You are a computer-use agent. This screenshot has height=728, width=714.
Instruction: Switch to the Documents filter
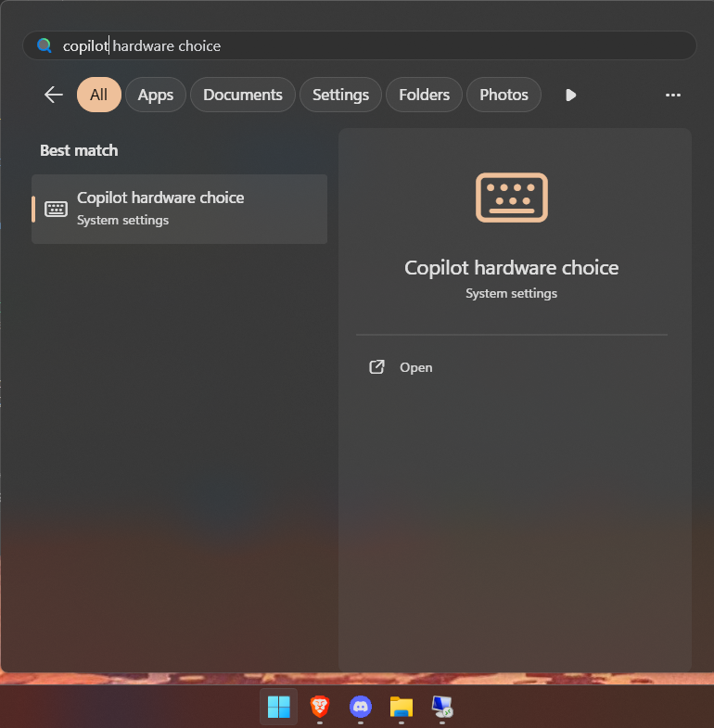coord(243,95)
